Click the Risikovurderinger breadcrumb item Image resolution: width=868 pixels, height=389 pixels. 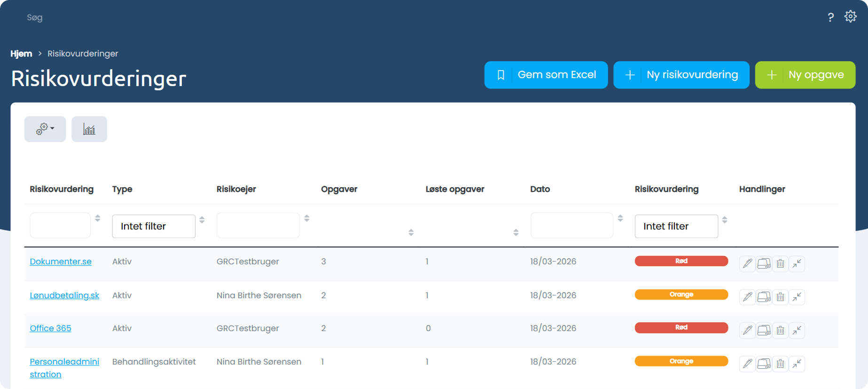(x=83, y=54)
